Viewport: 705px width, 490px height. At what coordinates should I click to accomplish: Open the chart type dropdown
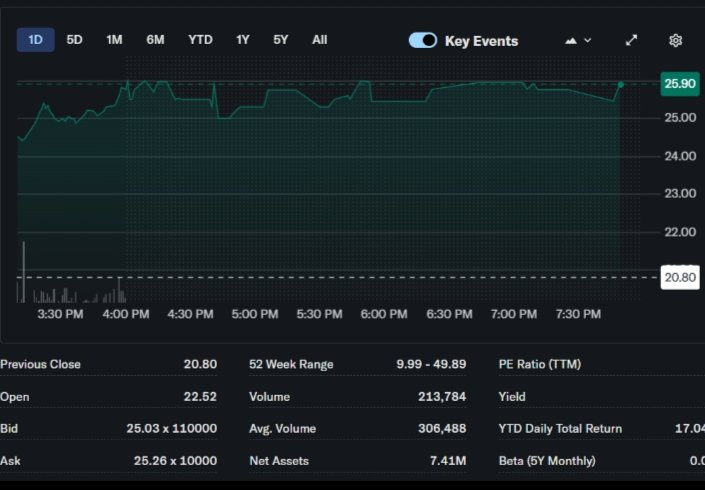579,40
